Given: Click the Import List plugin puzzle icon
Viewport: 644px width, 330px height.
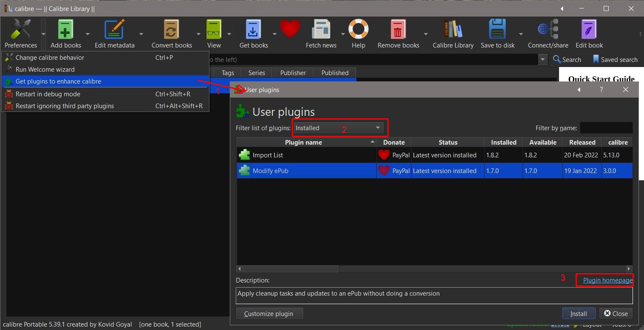Looking at the screenshot, I should point(244,155).
